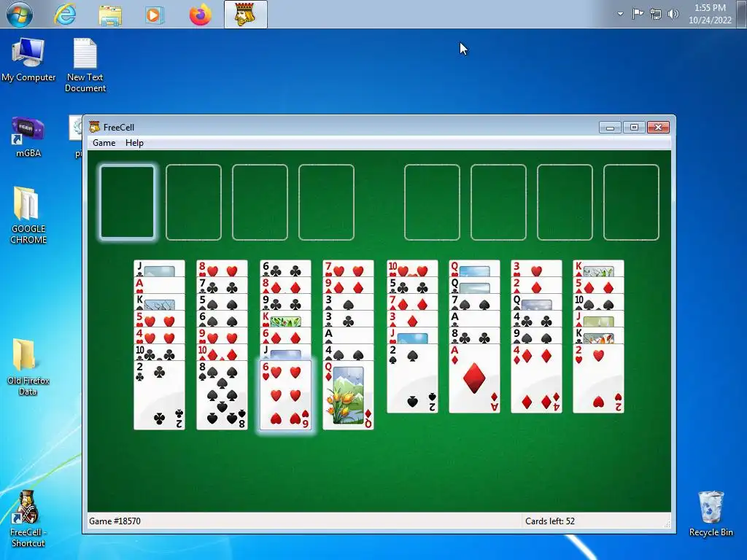This screenshot has width=747, height=560.
Task: Select the mGBA desktop shortcut
Action: [x=28, y=136]
